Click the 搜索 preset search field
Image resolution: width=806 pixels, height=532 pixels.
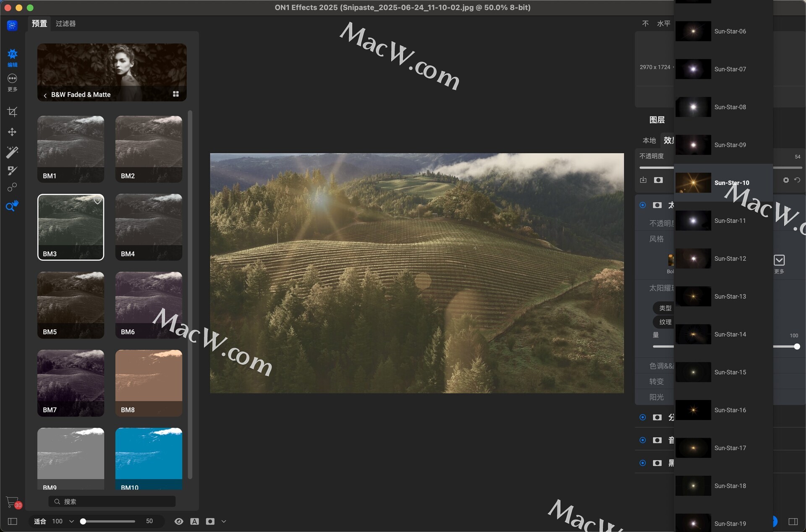point(113,501)
